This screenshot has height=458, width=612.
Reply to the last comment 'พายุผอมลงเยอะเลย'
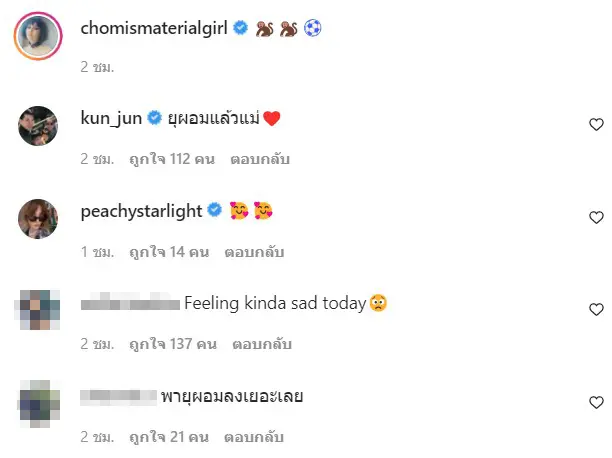coord(254,437)
